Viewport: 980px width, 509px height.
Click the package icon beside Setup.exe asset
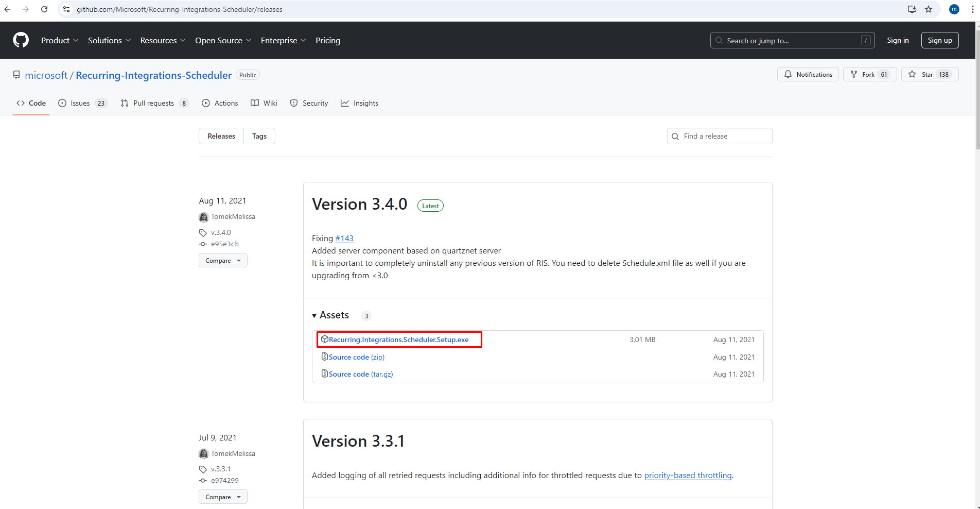(x=325, y=339)
